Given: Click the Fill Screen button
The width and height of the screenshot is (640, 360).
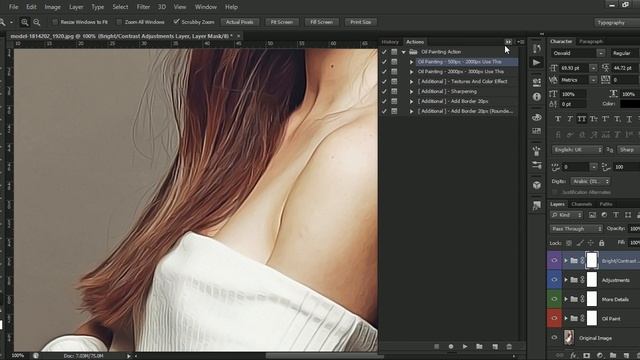Looking at the screenshot, I should pos(321,22).
